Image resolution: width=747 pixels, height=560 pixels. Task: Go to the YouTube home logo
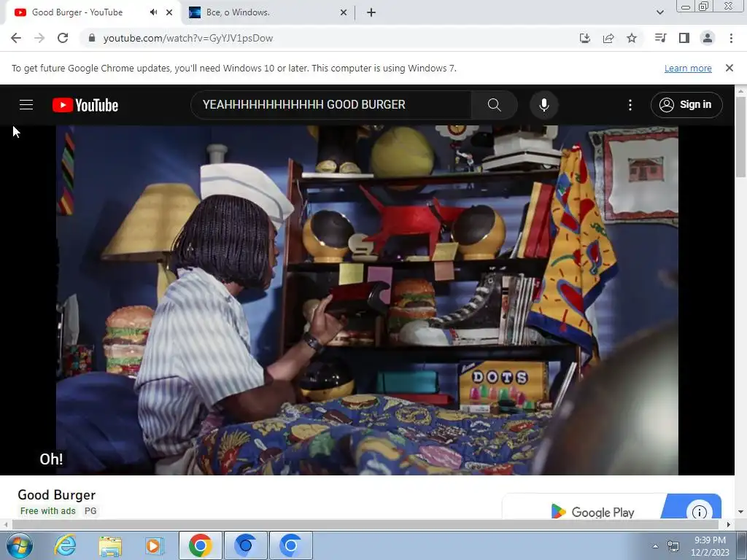[85, 105]
